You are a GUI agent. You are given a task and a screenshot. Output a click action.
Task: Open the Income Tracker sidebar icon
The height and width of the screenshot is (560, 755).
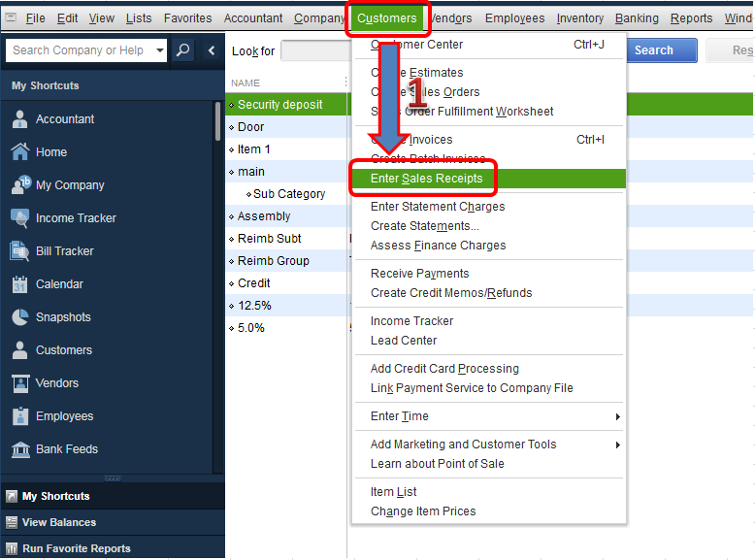pos(19,217)
